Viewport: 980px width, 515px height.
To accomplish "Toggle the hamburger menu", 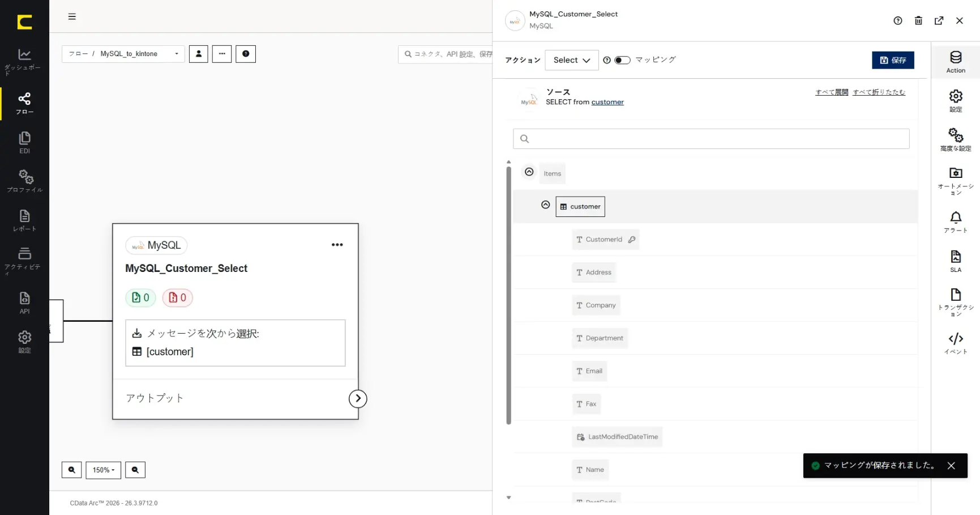I will pyautogui.click(x=72, y=16).
